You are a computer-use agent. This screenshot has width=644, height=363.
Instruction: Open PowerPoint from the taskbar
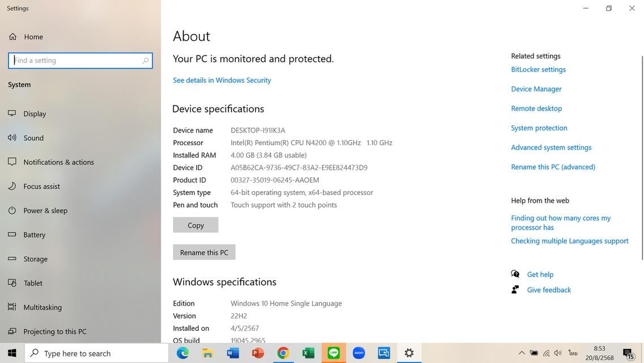(x=258, y=353)
